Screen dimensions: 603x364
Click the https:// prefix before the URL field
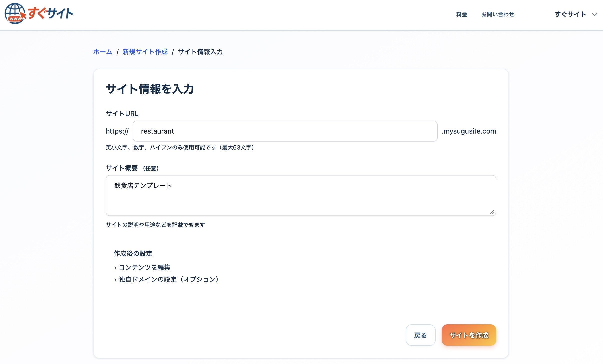pos(117,131)
